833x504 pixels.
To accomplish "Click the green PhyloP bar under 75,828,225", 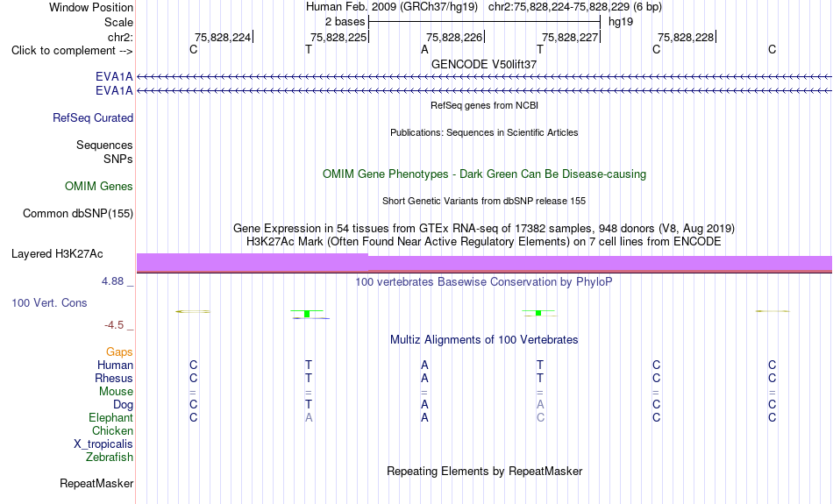I will point(307,315).
